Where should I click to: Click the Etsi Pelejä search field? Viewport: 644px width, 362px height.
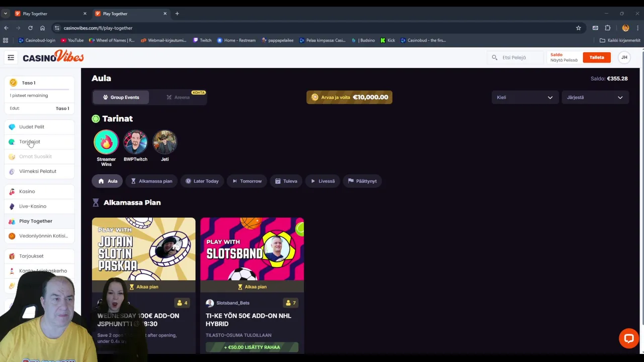(x=516, y=58)
